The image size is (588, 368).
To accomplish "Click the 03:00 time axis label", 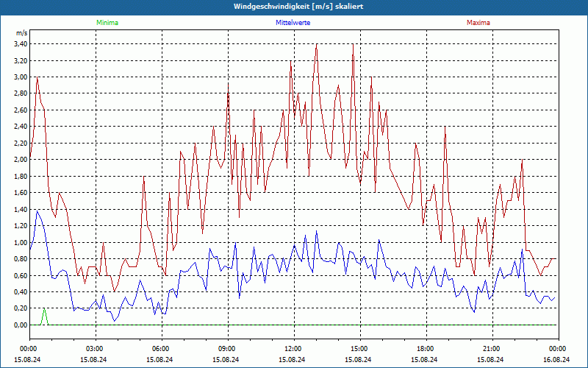I will coord(96,349).
